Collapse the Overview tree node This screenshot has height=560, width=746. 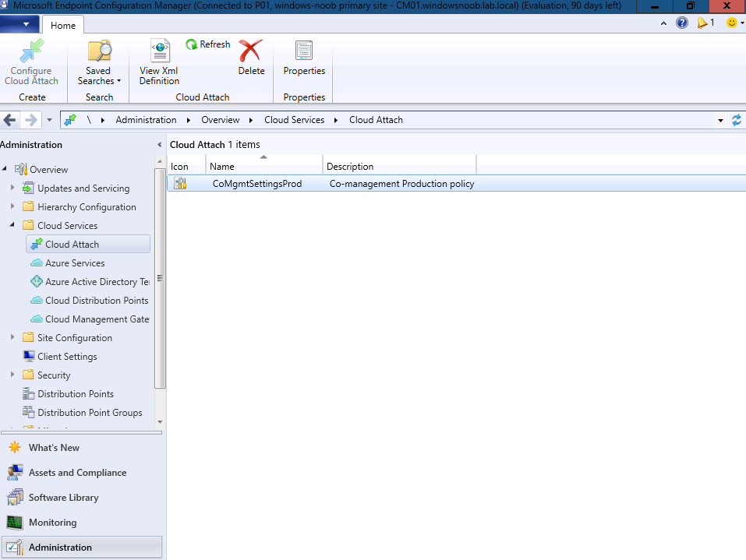[4, 169]
